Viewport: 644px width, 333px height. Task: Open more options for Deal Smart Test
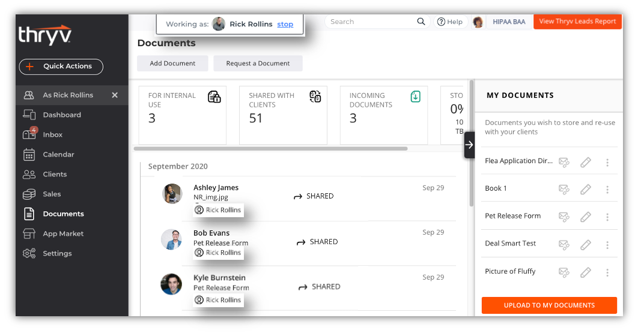point(607,245)
